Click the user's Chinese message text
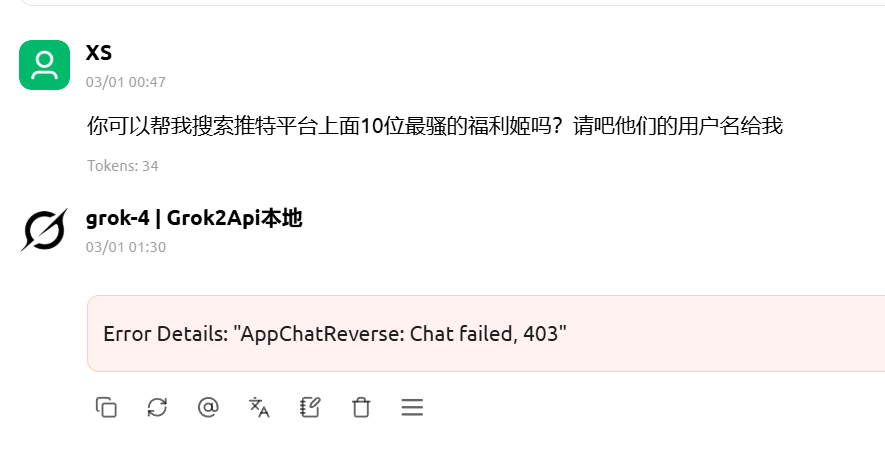This screenshot has height=462, width=885. point(435,125)
